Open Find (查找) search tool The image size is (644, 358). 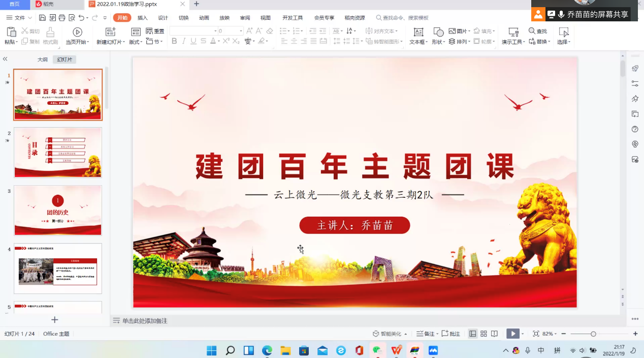tap(538, 31)
